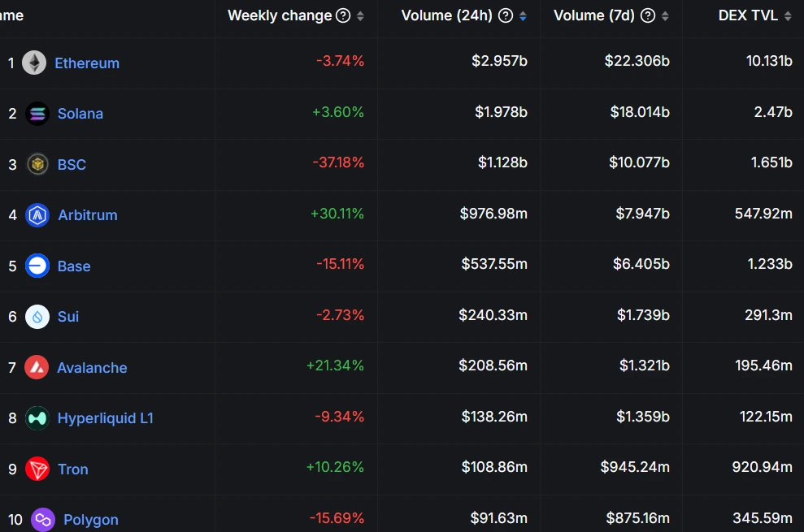This screenshot has width=804, height=532.
Task: Click the Polygon chain logo icon
Action: [x=43, y=520]
